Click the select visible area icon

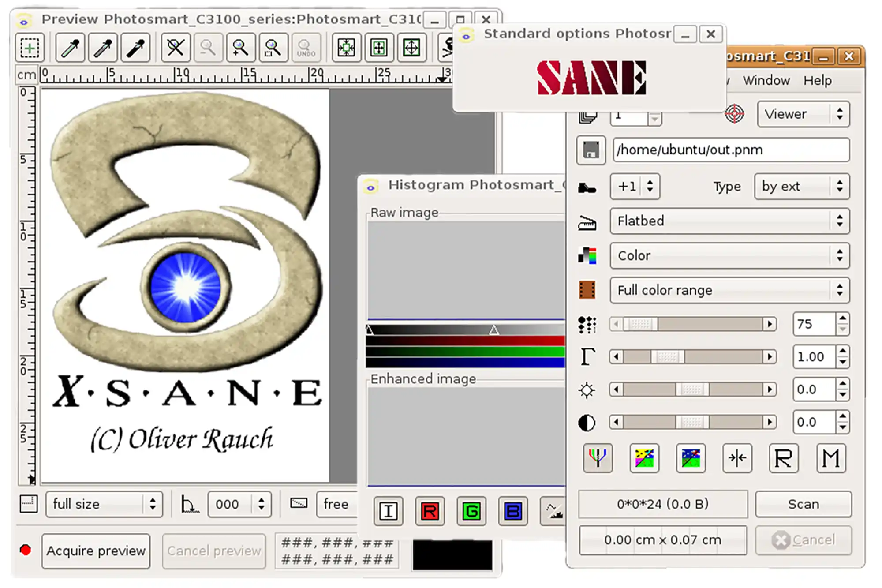(x=411, y=47)
